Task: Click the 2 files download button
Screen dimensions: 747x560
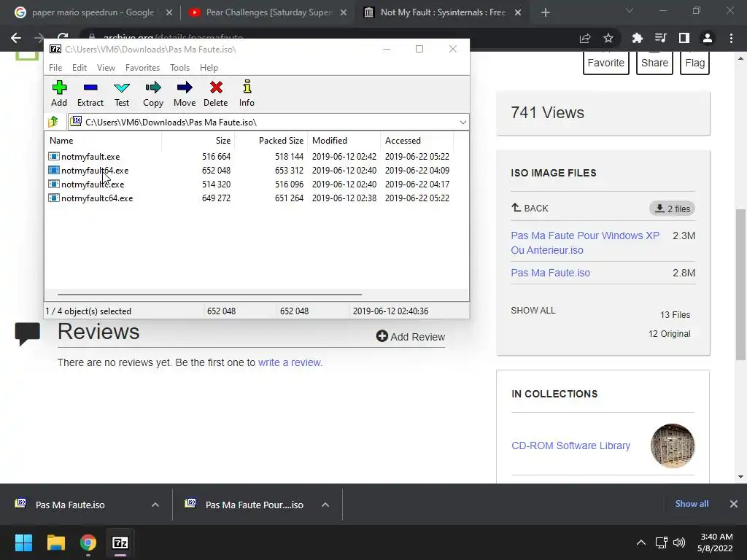Action: pos(672,209)
